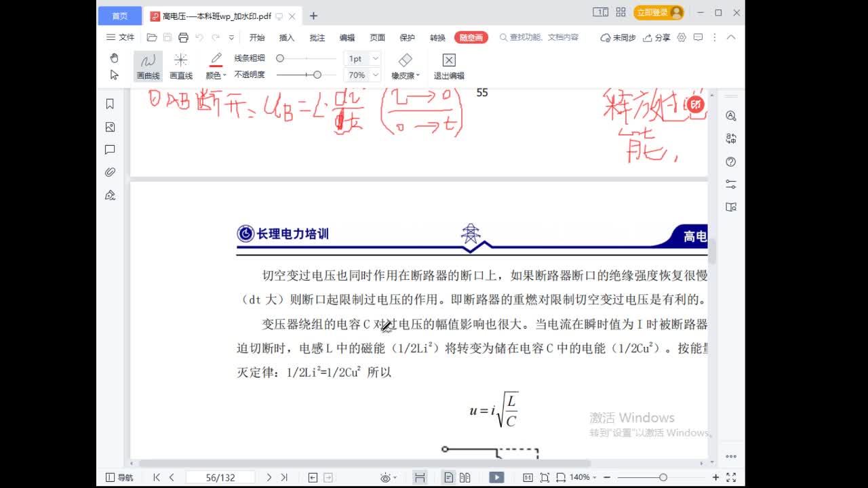The height and width of the screenshot is (488, 868).
Task: Choose the 画曲线 freehand curve tool
Action: (x=148, y=66)
